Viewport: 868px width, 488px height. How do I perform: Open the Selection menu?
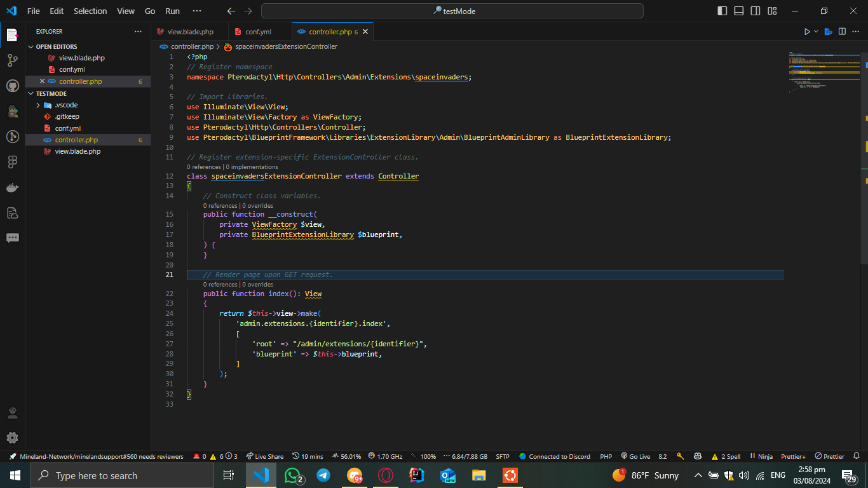pos(91,11)
